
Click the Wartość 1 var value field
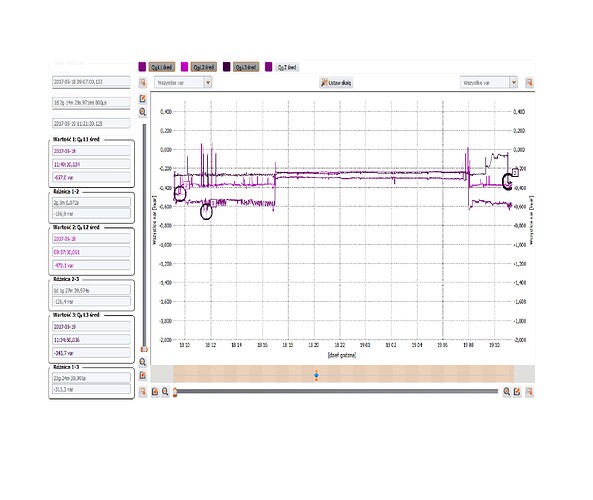91,177
